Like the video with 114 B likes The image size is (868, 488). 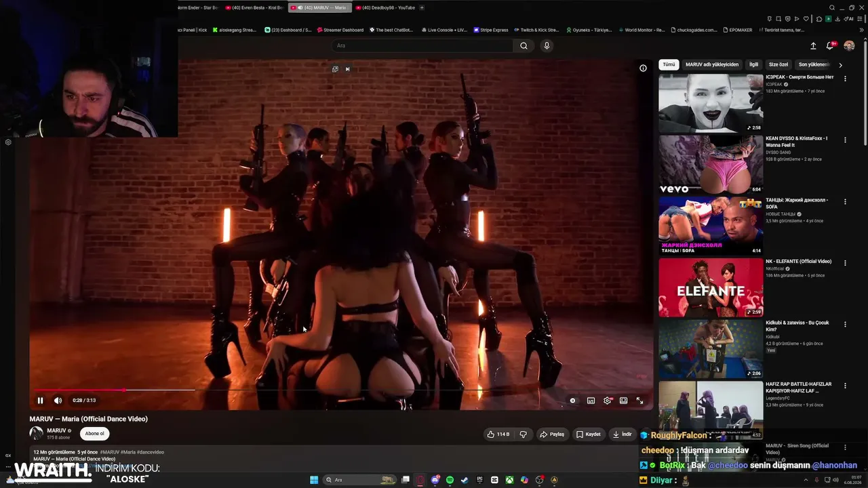(498, 434)
